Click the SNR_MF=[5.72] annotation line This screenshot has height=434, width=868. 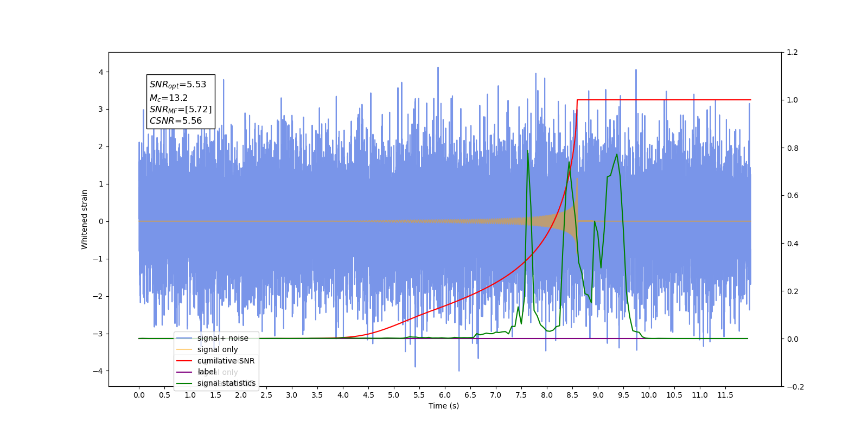coord(181,110)
